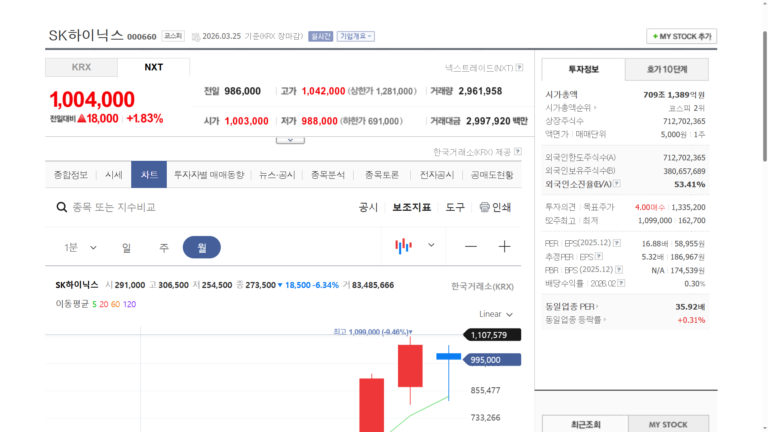768x432 pixels.
Task: Toggle the 20 moving average line
Action: [x=104, y=304]
